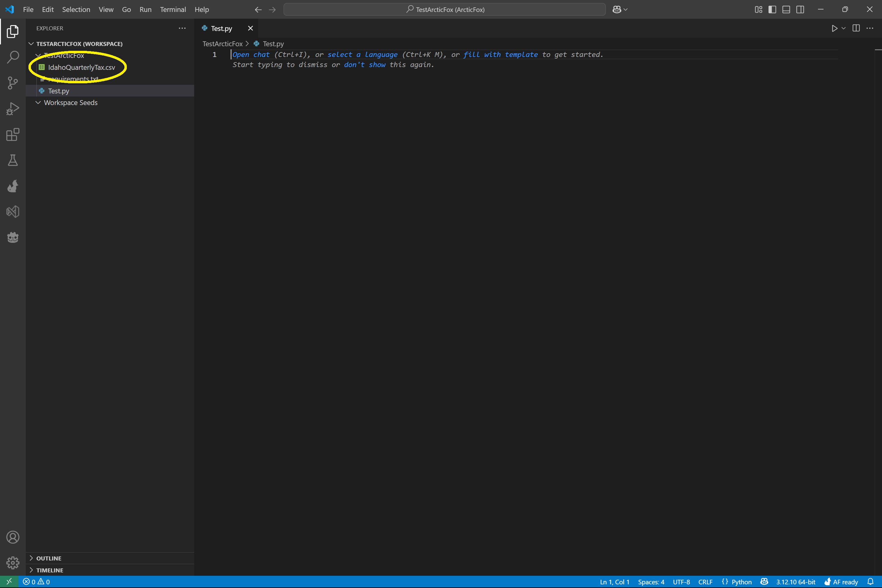The image size is (882, 588).
Task: Open the Accounts menu
Action: pyautogui.click(x=13, y=537)
